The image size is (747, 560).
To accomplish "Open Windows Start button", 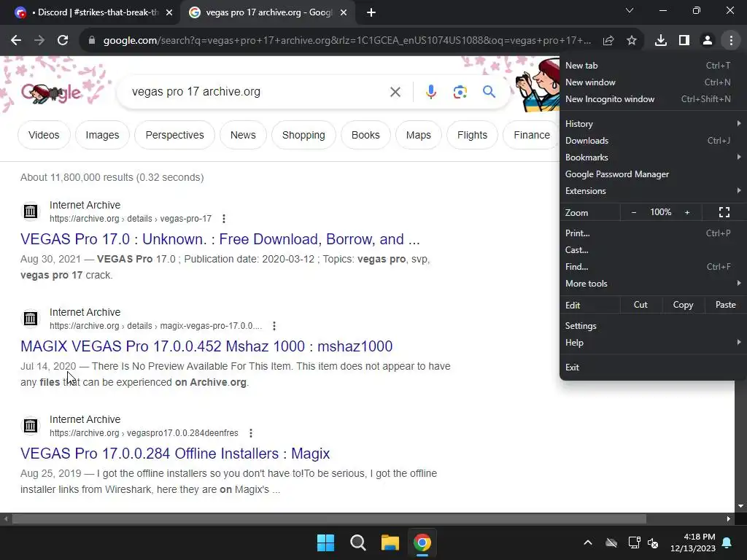I will 326,542.
